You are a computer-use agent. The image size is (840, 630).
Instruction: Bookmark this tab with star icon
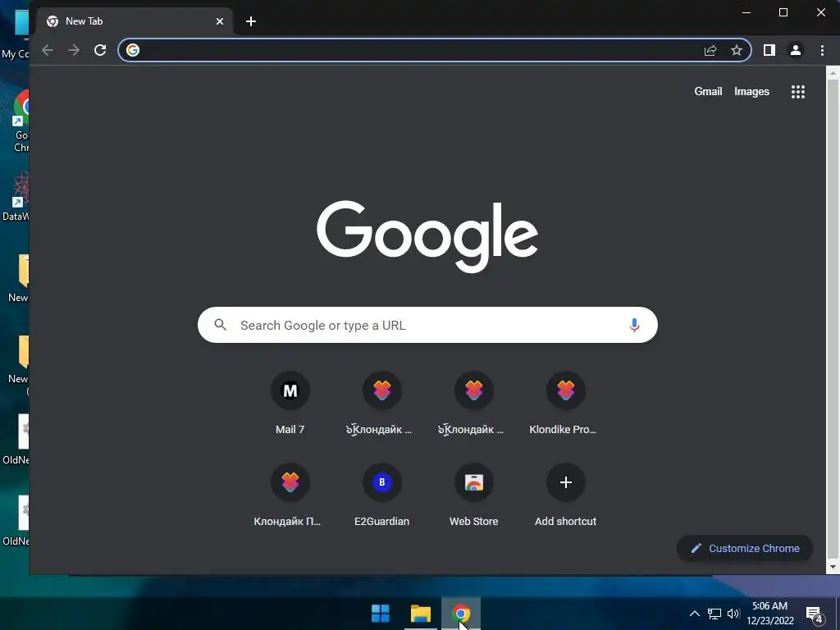coord(737,50)
